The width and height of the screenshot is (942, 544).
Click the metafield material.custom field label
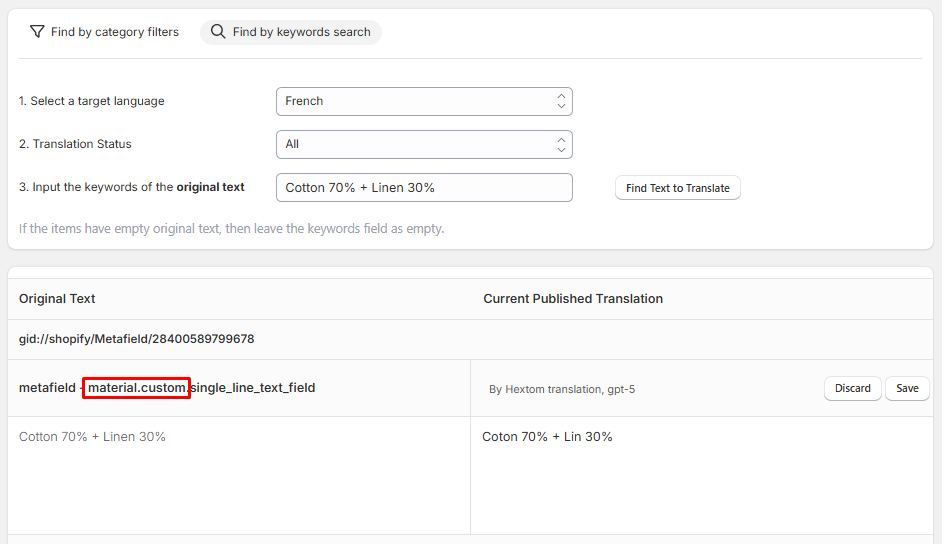coord(167,388)
